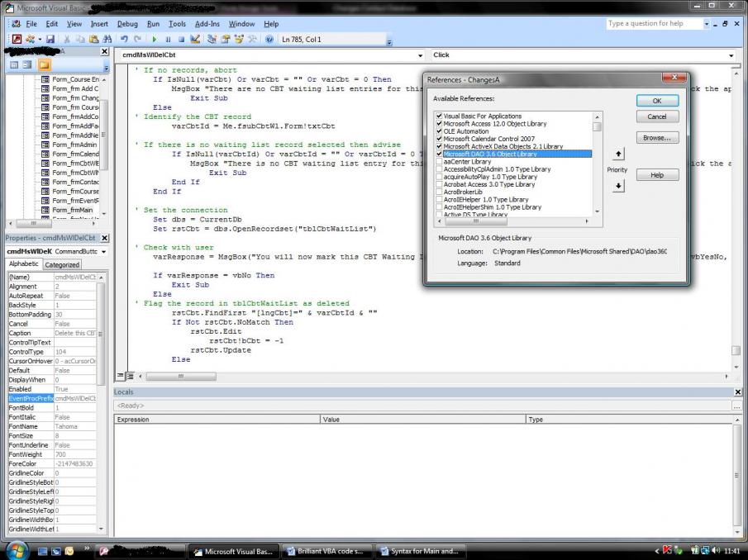Click View Object icon in Project panel
This screenshot has width=748, height=560.
coord(27,64)
